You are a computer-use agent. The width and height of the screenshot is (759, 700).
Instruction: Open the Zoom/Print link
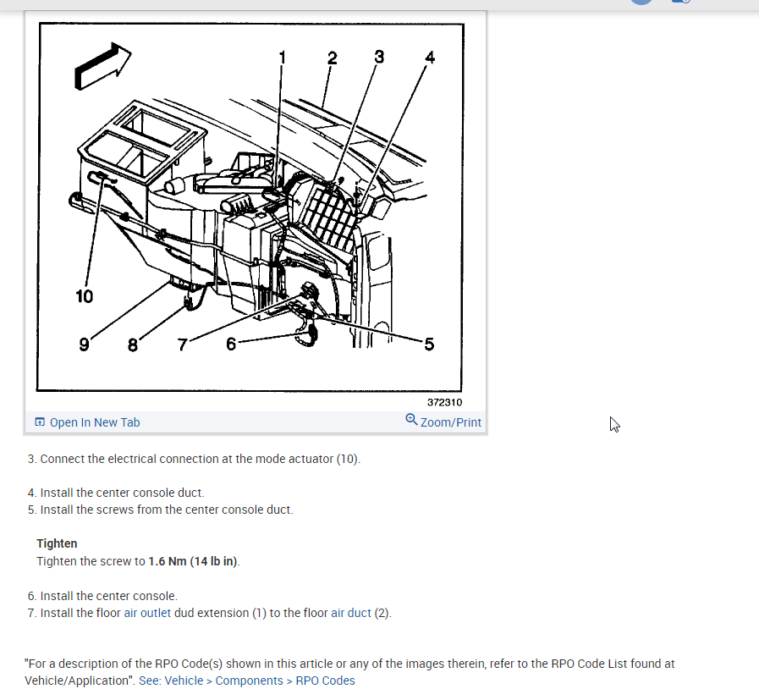click(x=451, y=422)
